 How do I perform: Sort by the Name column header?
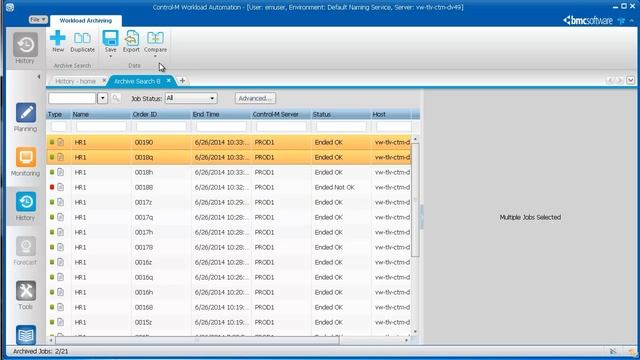101,114
